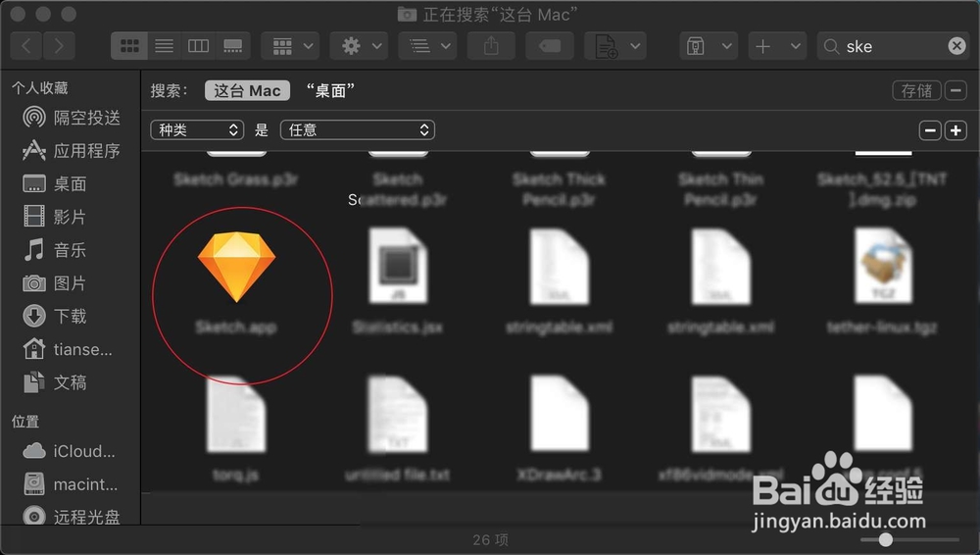
Task: Clear the search text with X button
Action: click(x=956, y=46)
